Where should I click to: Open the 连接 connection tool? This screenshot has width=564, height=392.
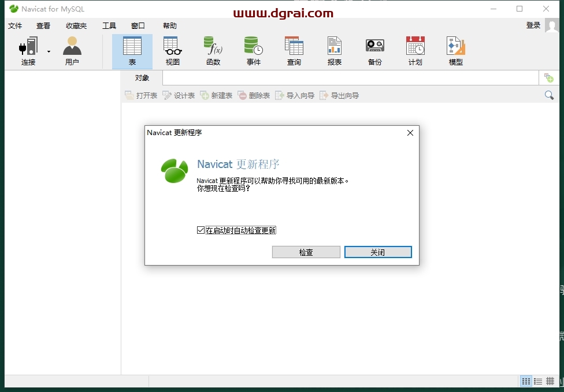click(28, 51)
